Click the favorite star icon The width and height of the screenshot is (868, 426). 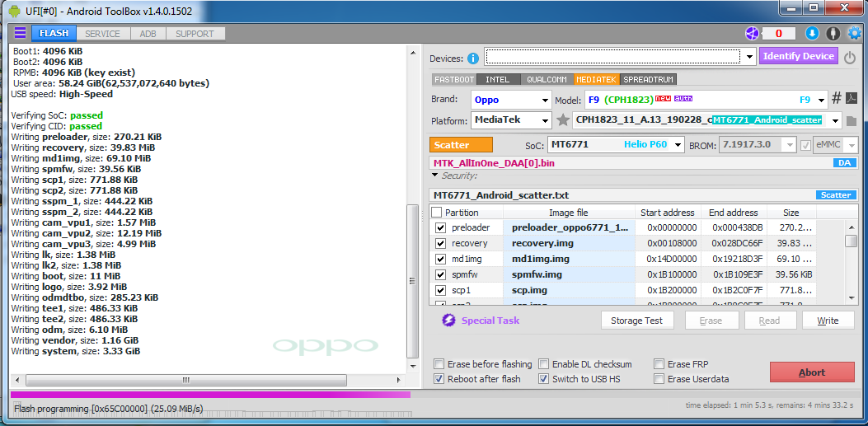pos(563,119)
